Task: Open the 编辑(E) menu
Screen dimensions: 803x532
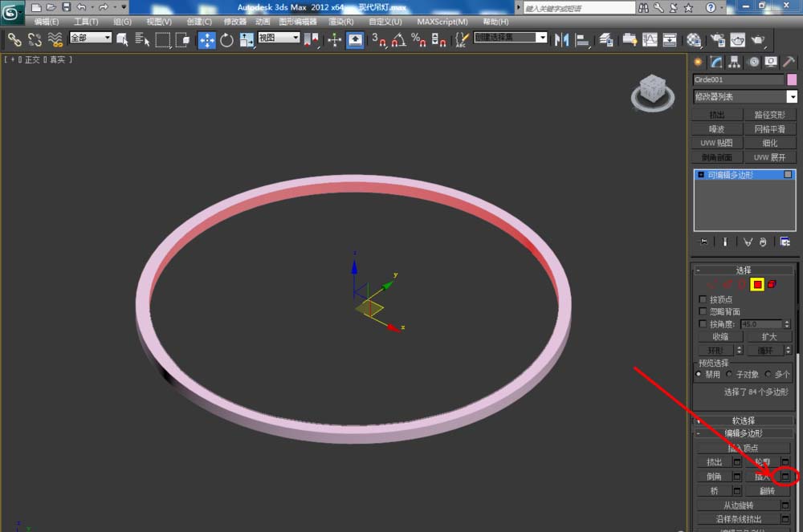Action: click(47, 22)
